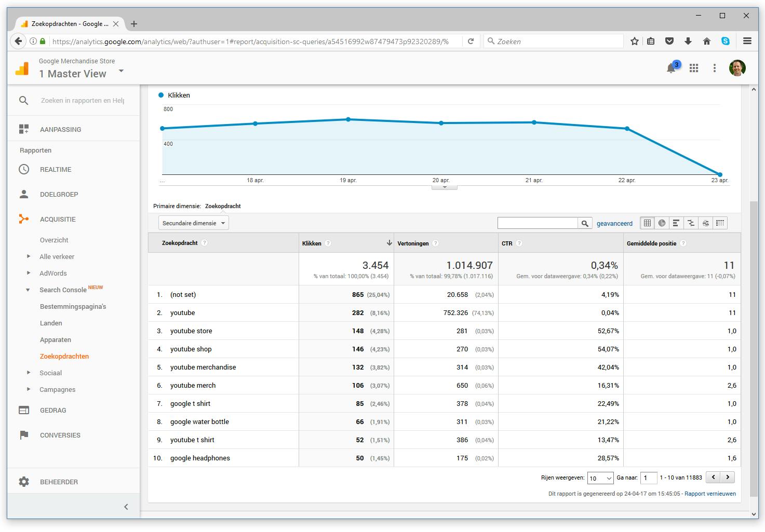765x532 pixels.
Task: Switch to the data table view
Action: pyautogui.click(x=647, y=223)
